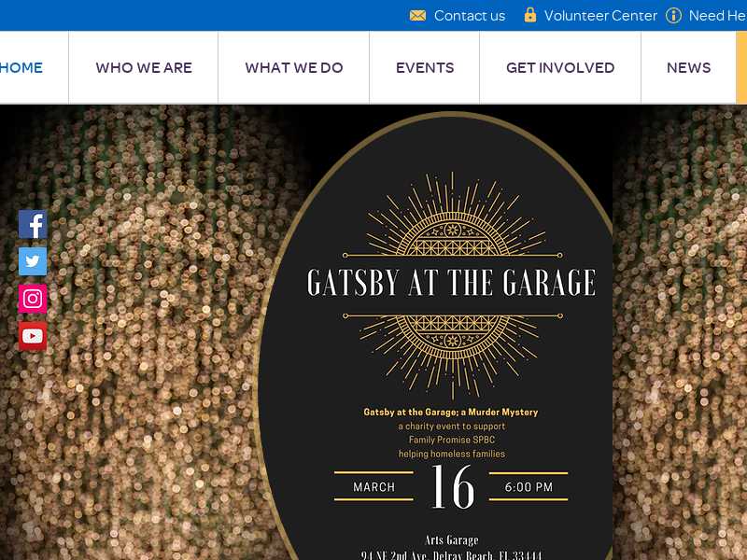This screenshot has width=747, height=560.
Task: Open the Need Help link
Action: tap(717, 16)
